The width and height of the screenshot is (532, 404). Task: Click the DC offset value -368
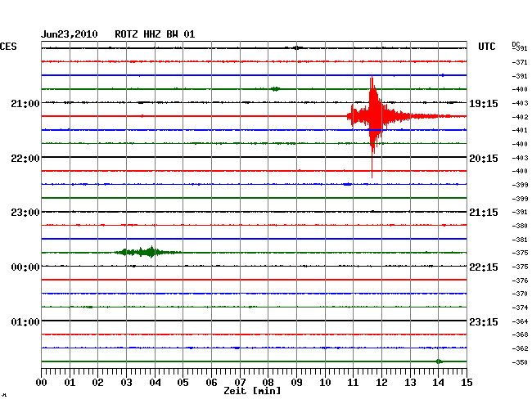(x=520, y=334)
